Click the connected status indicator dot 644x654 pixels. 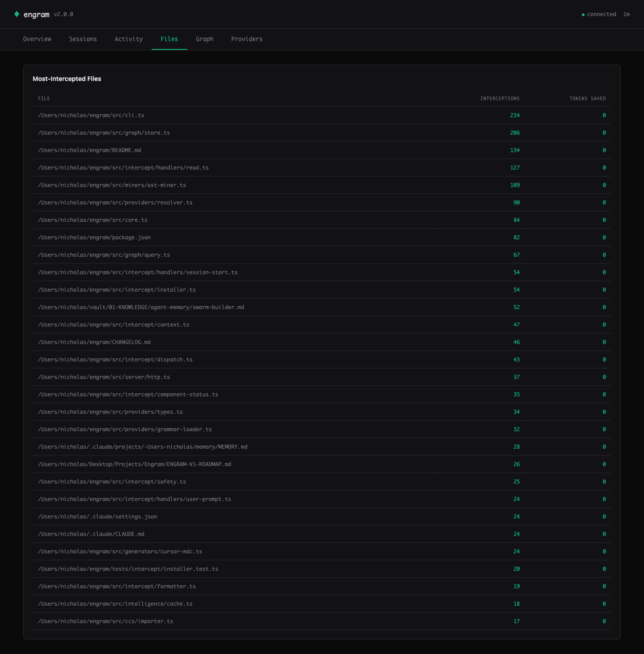[583, 14]
